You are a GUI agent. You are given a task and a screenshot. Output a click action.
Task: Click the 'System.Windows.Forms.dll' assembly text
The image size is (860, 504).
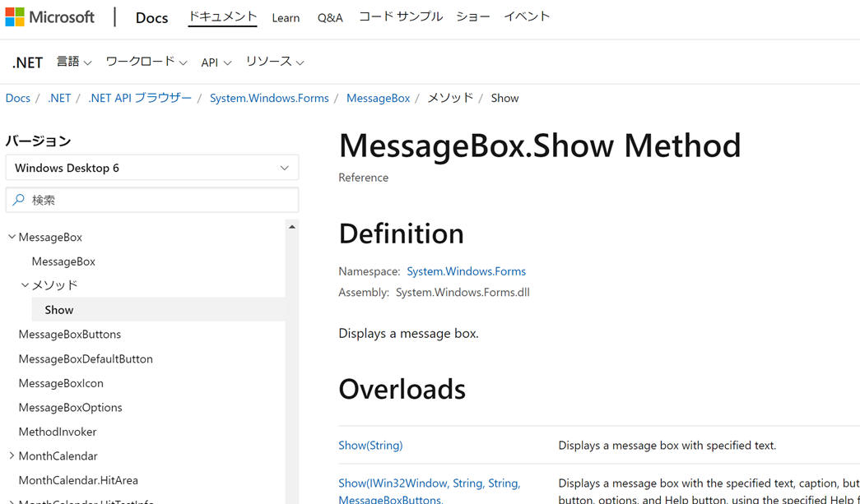click(463, 292)
